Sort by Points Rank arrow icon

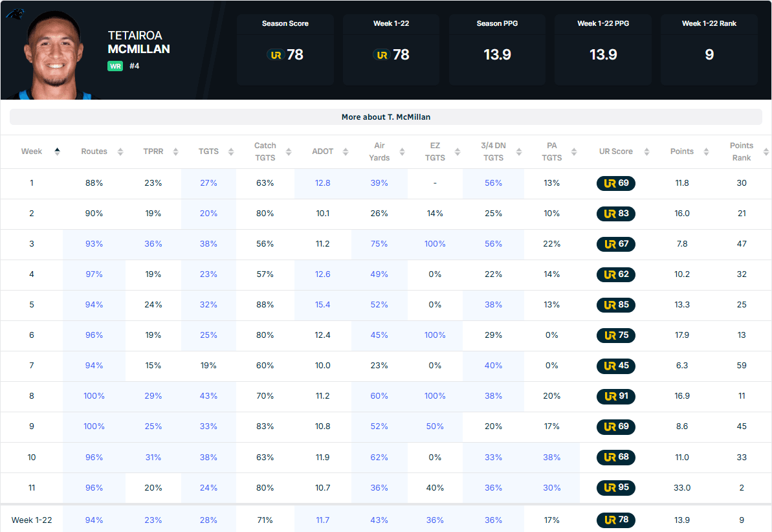coord(766,151)
